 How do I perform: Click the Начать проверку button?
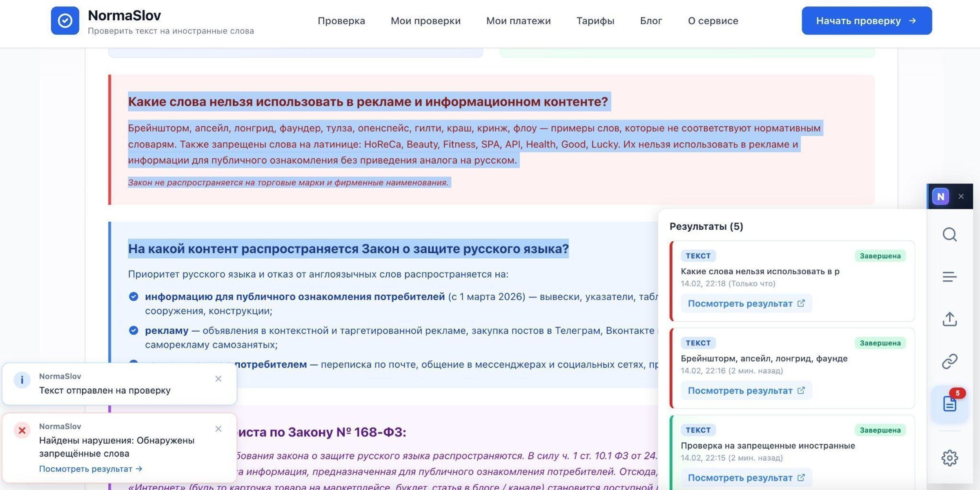866,21
